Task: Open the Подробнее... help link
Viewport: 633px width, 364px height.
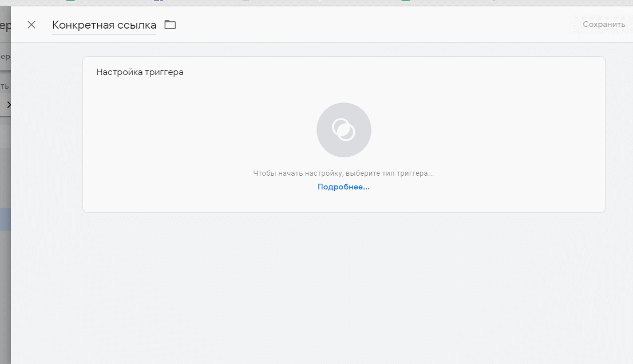Action: [343, 186]
